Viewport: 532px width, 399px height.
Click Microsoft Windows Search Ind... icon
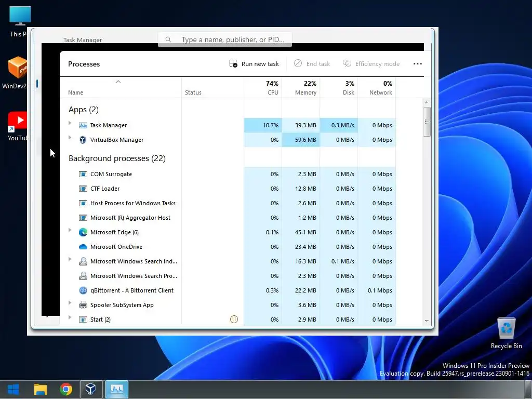click(x=83, y=262)
